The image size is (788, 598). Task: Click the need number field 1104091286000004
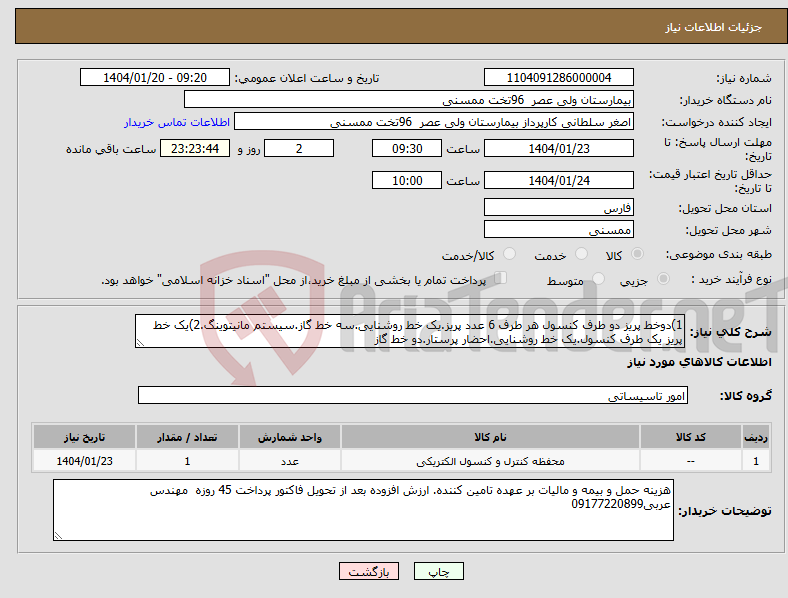click(559, 77)
